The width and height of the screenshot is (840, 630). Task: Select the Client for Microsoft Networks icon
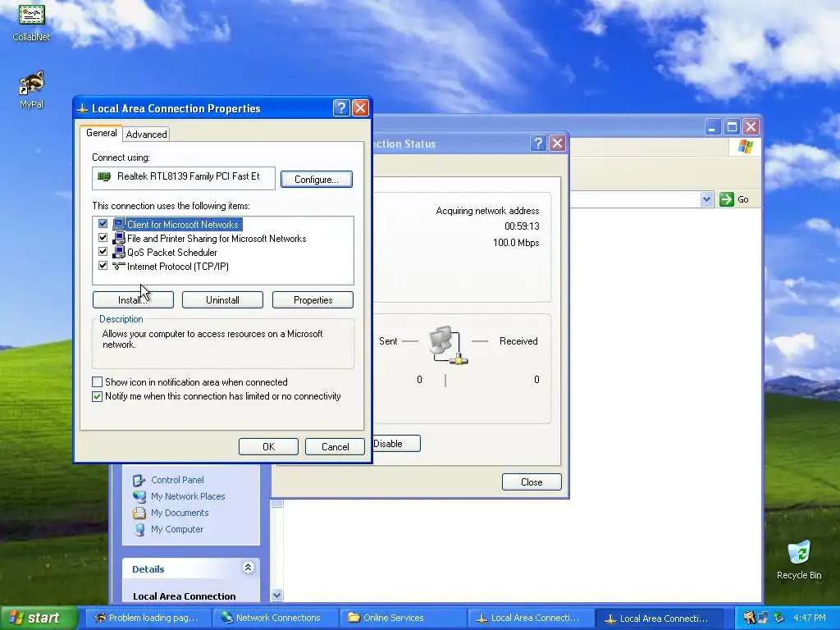pyautogui.click(x=118, y=225)
